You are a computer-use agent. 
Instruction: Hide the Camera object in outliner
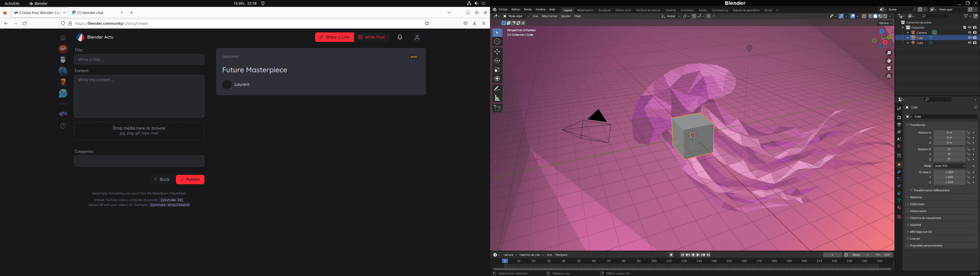pyautogui.click(x=969, y=33)
